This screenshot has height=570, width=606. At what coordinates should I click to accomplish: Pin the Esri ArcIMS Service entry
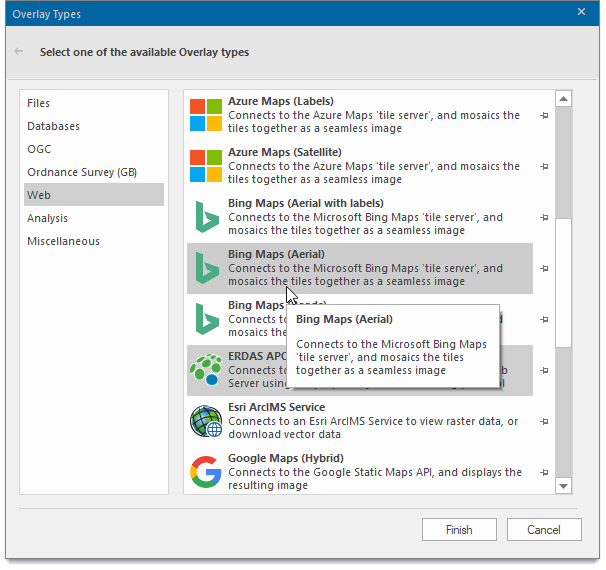click(544, 422)
